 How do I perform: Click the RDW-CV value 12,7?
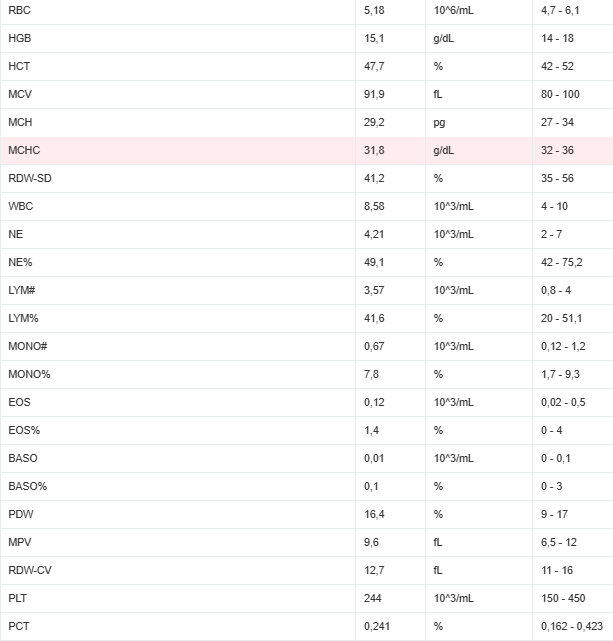374,570
